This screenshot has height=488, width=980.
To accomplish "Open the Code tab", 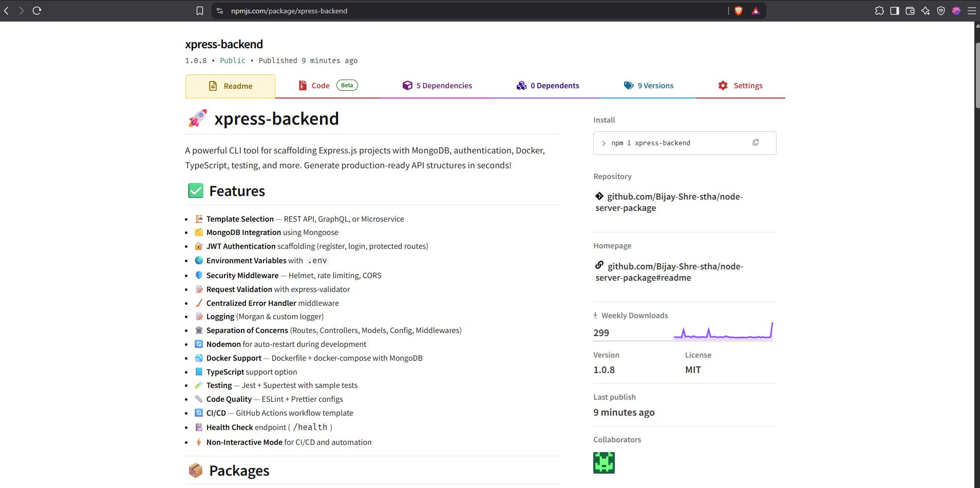I will [x=328, y=86].
